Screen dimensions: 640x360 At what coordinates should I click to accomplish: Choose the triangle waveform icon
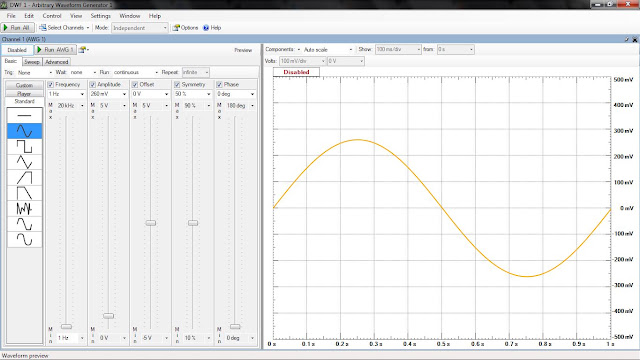[24, 162]
